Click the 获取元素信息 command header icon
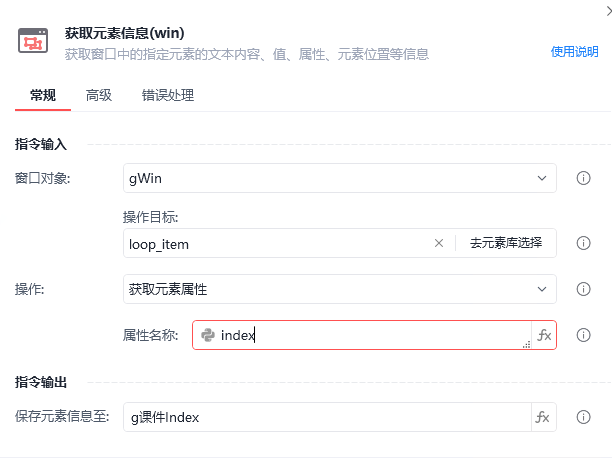The height and width of the screenshot is (466, 612). 35,42
